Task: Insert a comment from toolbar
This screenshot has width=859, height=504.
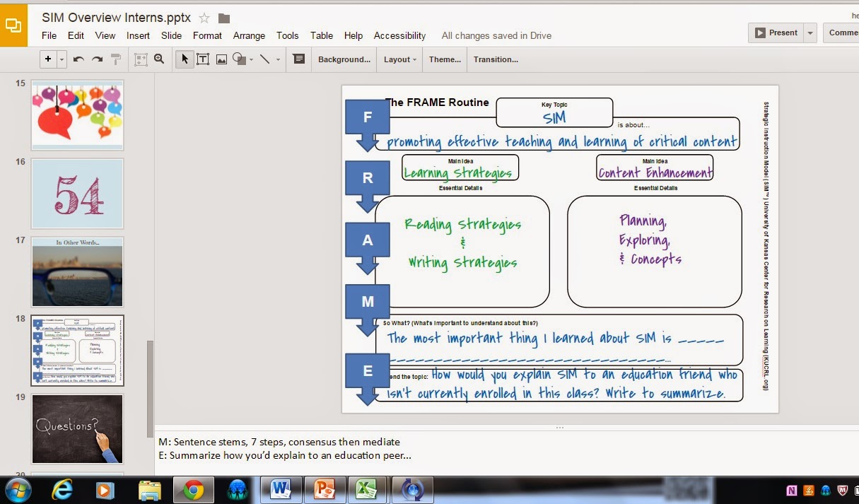Action: pos(299,59)
